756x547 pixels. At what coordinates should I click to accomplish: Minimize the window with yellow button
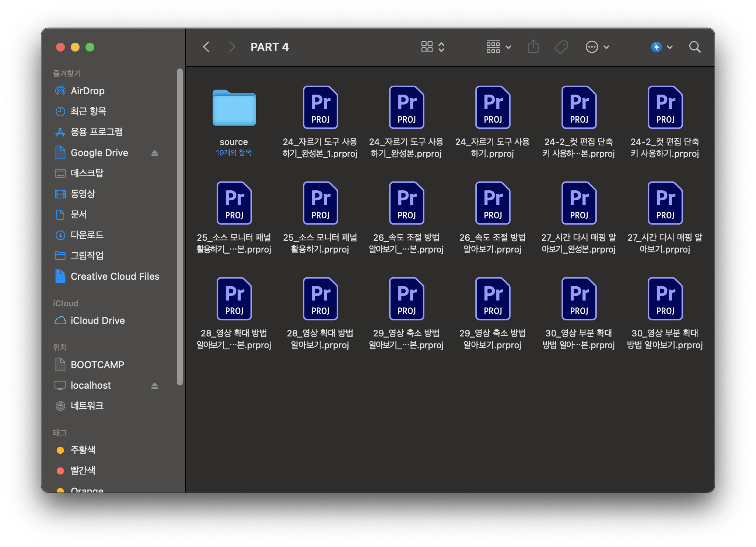[75, 47]
